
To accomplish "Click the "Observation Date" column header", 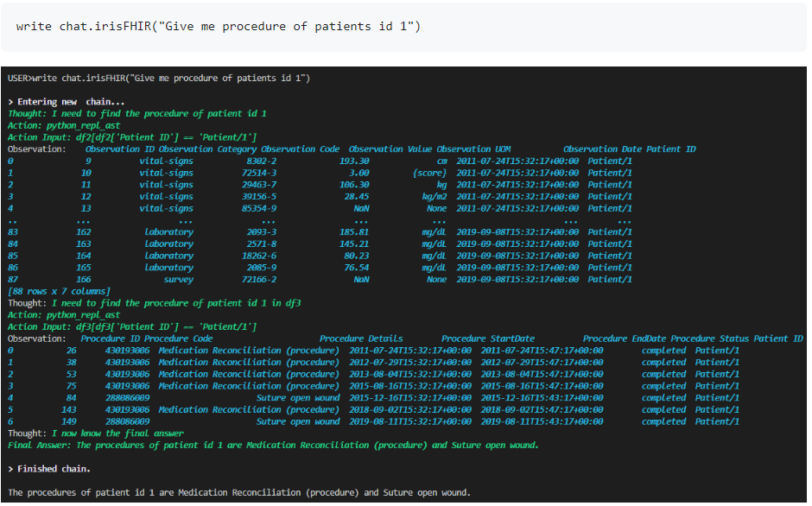I will pos(602,149).
